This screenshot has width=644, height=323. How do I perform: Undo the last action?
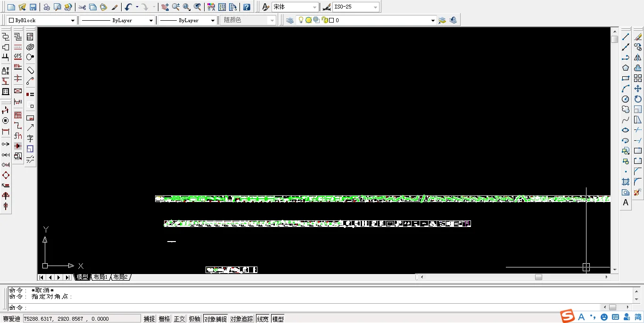(x=128, y=7)
